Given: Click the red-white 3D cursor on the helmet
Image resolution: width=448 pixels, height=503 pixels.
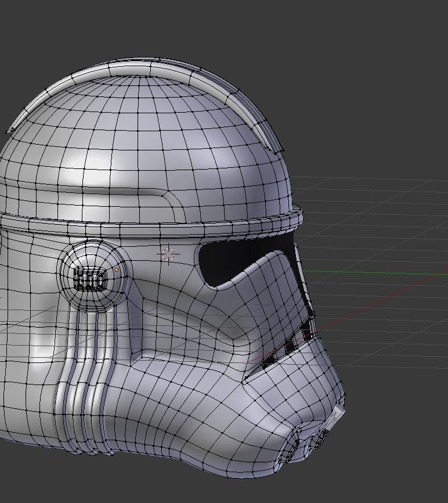Looking at the screenshot, I should [x=168, y=254].
